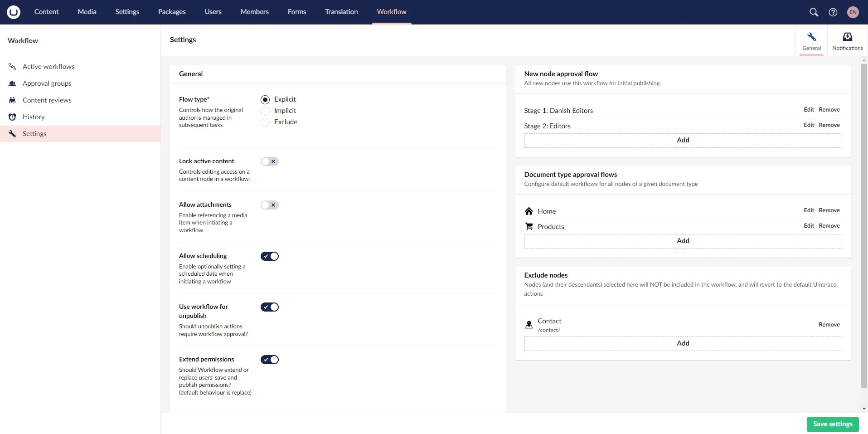Open the Translation section in top menu
868x434 pixels.
(341, 12)
